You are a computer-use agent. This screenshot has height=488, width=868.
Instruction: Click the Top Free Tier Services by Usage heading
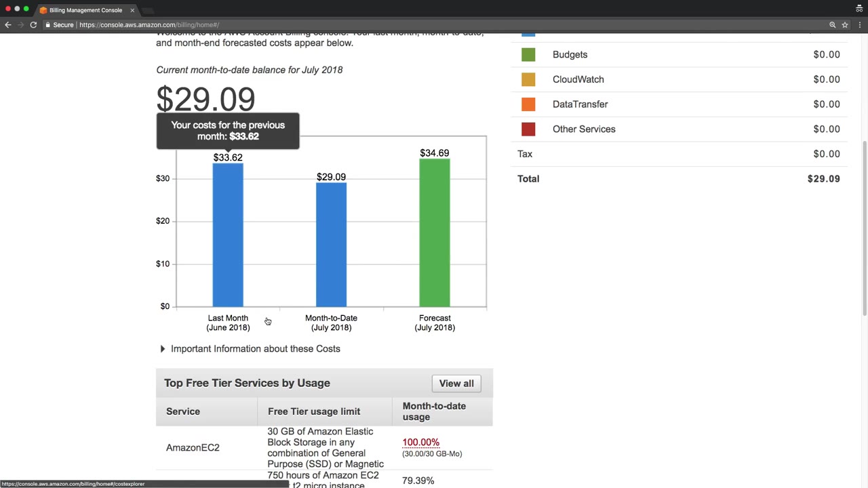[247, 383]
